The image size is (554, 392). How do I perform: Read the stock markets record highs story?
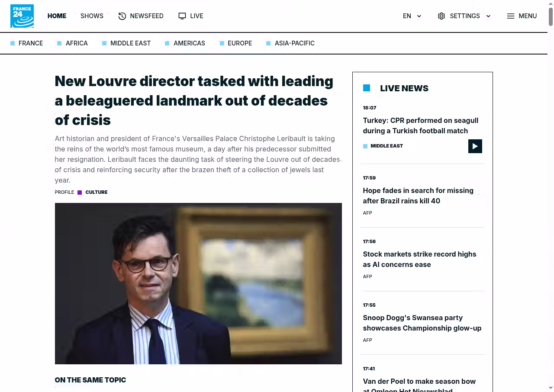419,259
